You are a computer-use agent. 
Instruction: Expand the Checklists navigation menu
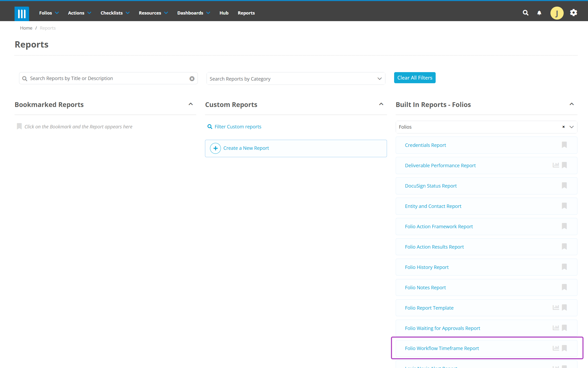pos(115,13)
